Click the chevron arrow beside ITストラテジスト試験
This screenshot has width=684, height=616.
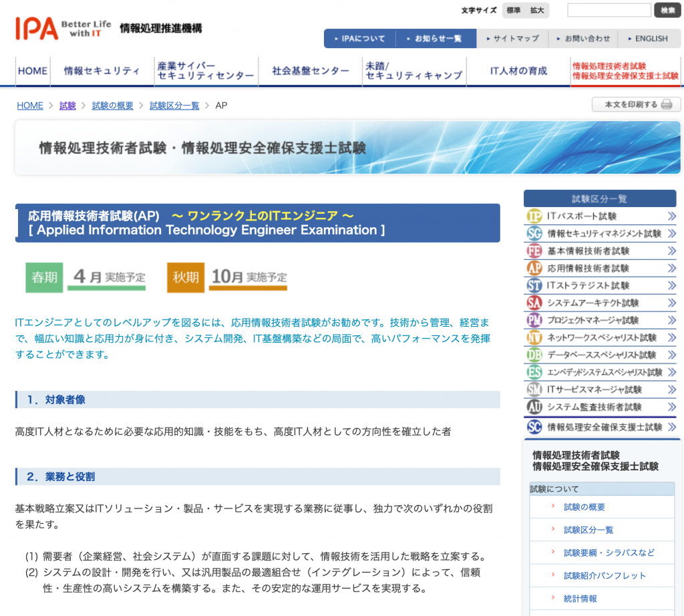point(672,285)
